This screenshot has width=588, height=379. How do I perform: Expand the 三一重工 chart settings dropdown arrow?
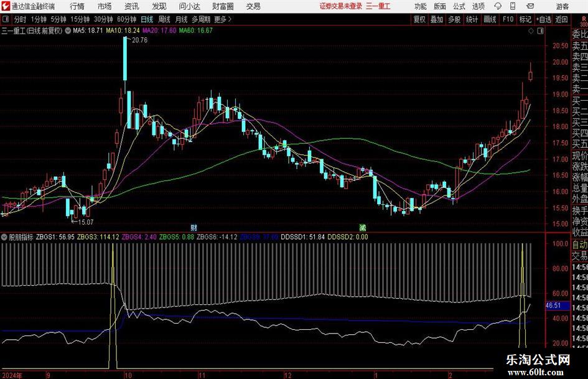point(68,30)
